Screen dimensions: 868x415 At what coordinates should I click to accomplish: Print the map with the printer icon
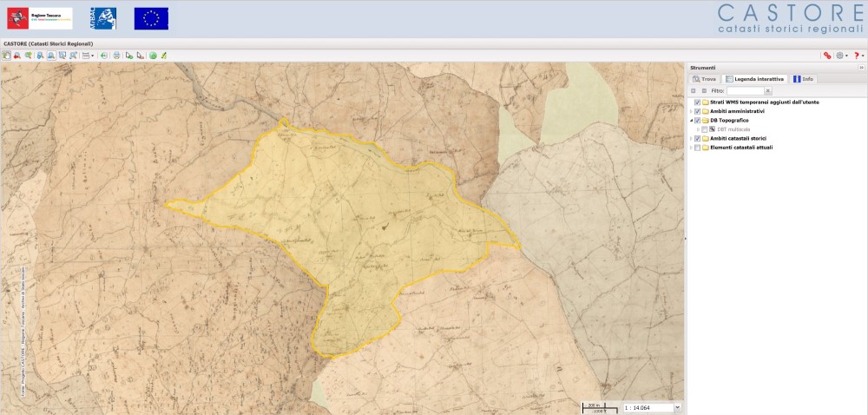click(116, 56)
